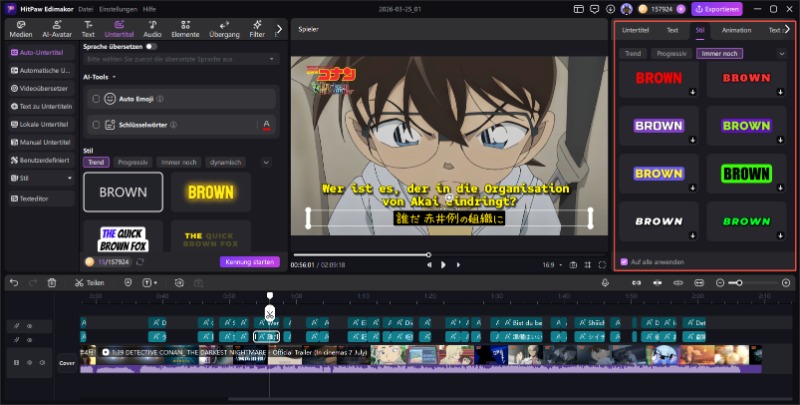Undo the last action in timeline toolbar

pyautogui.click(x=14, y=283)
